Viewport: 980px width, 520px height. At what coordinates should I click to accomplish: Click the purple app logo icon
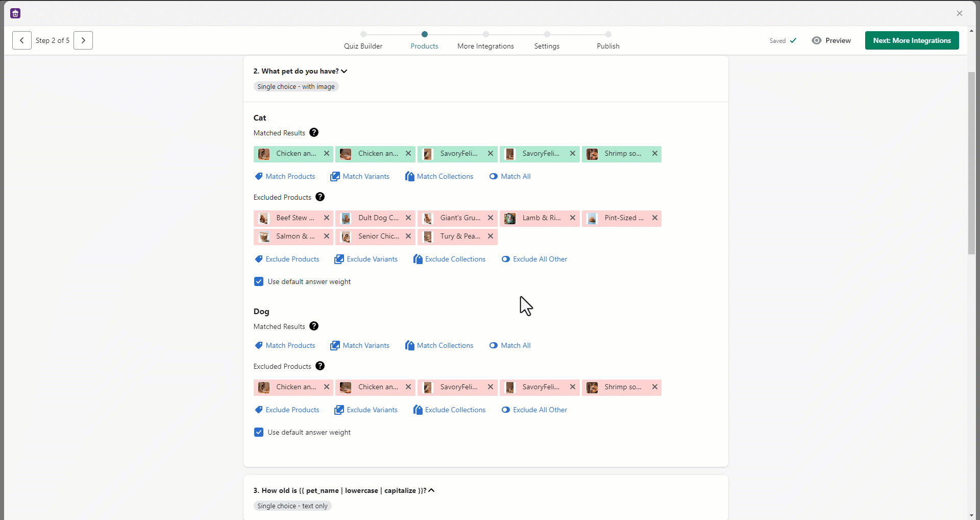[15, 13]
